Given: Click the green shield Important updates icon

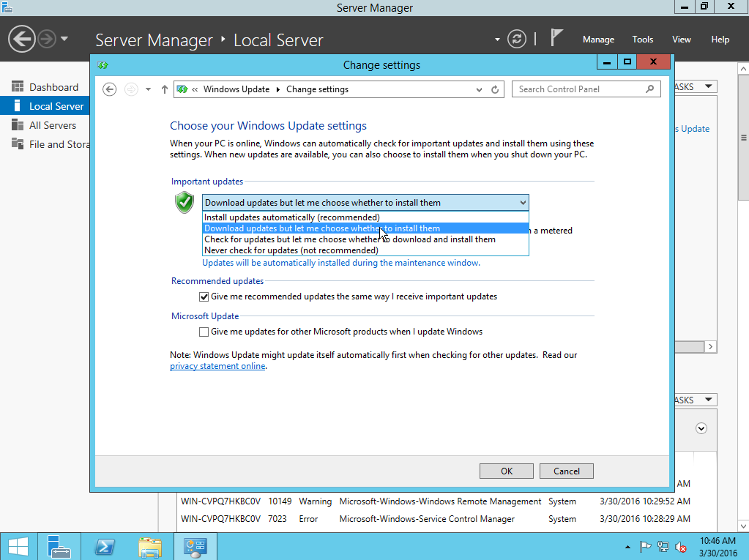Looking at the screenshot, I should [x=185, y=203].
